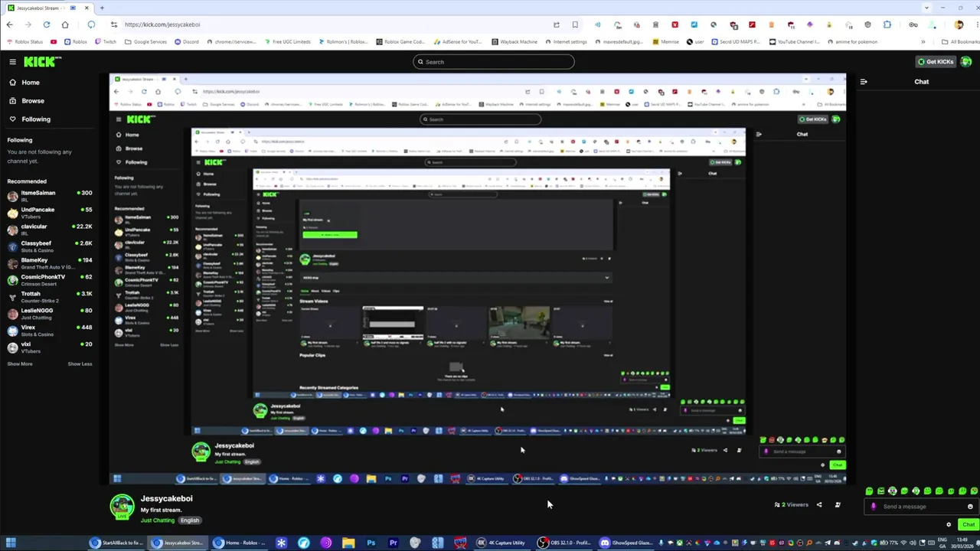
Task: Open the Memrise bookmark
Action: click(665, 42)
